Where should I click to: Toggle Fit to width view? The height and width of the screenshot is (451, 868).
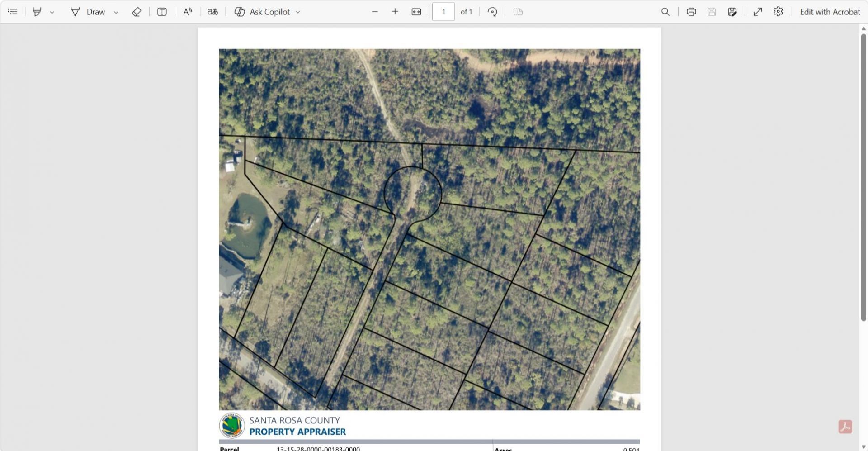416,12
